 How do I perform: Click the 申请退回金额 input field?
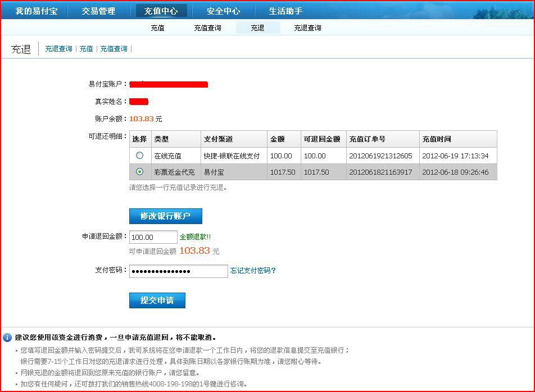point(153,237)
